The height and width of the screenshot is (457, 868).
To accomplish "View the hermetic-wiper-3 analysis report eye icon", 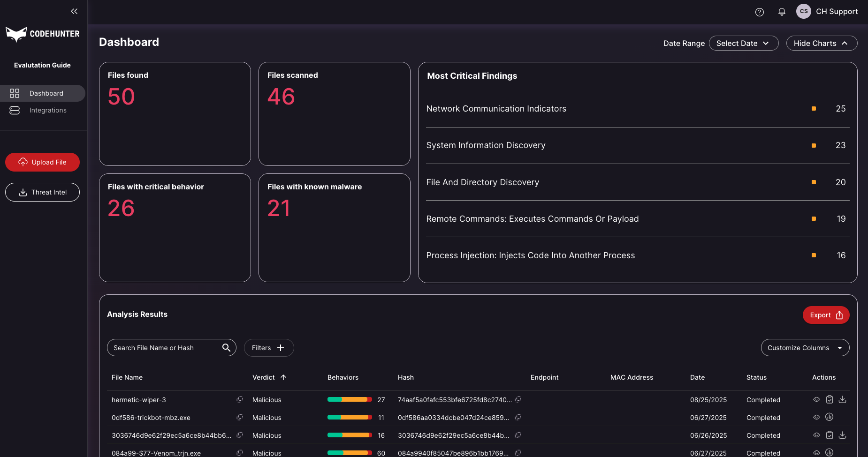I will 816,399.
